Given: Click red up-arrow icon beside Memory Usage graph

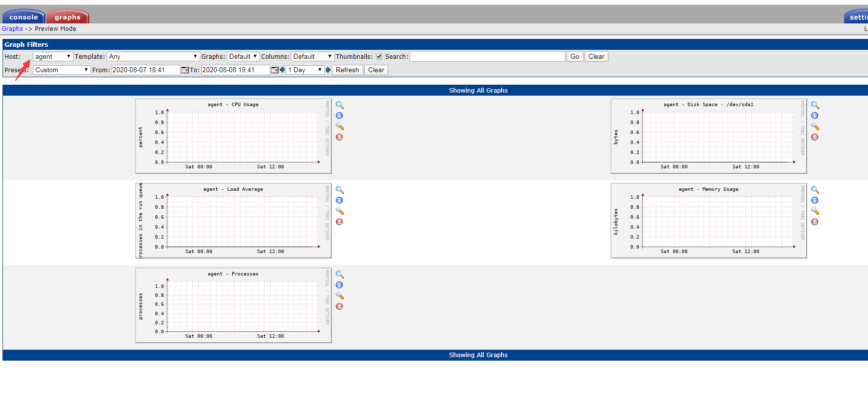Looking at the screenshot, I should [815, 222].
